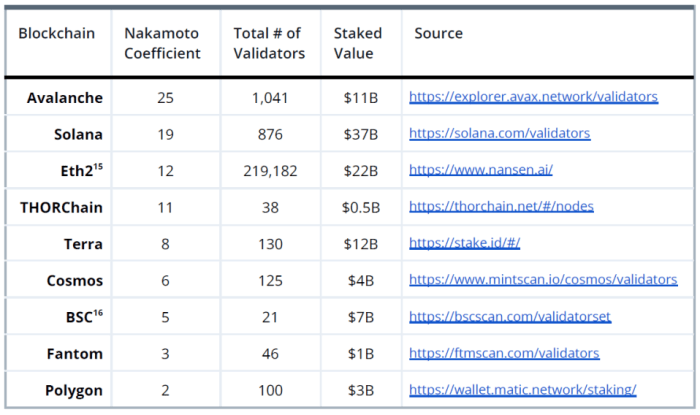Click the Total # of Validators header
Viewport: 700px width, 415px height.
[x=269, y=43]
